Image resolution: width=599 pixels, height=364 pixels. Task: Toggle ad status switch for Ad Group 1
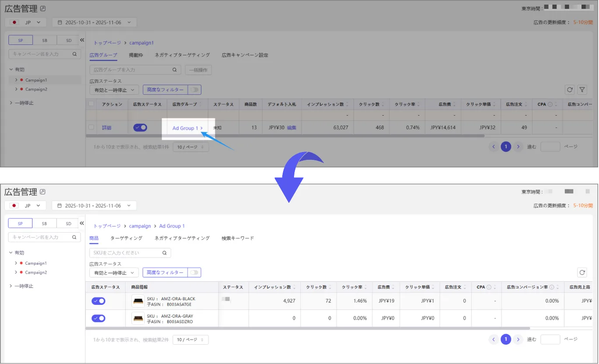pyautogui.click(x=140, y=127)
